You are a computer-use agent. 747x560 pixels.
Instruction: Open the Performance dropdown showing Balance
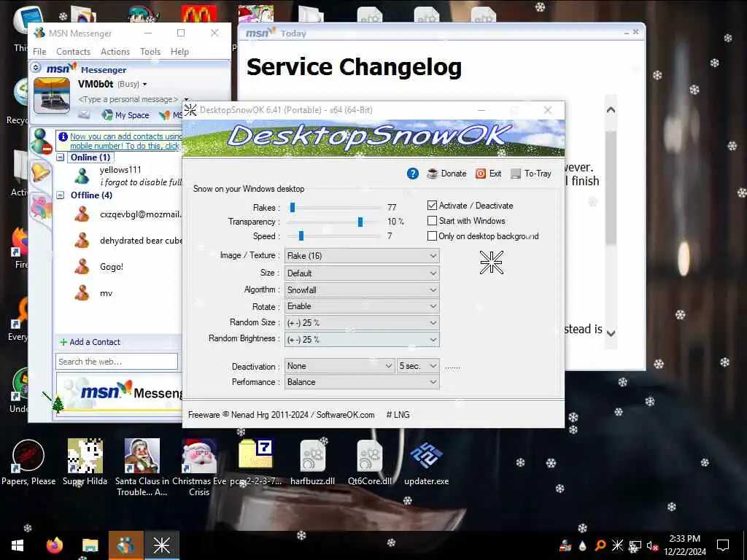362,382
